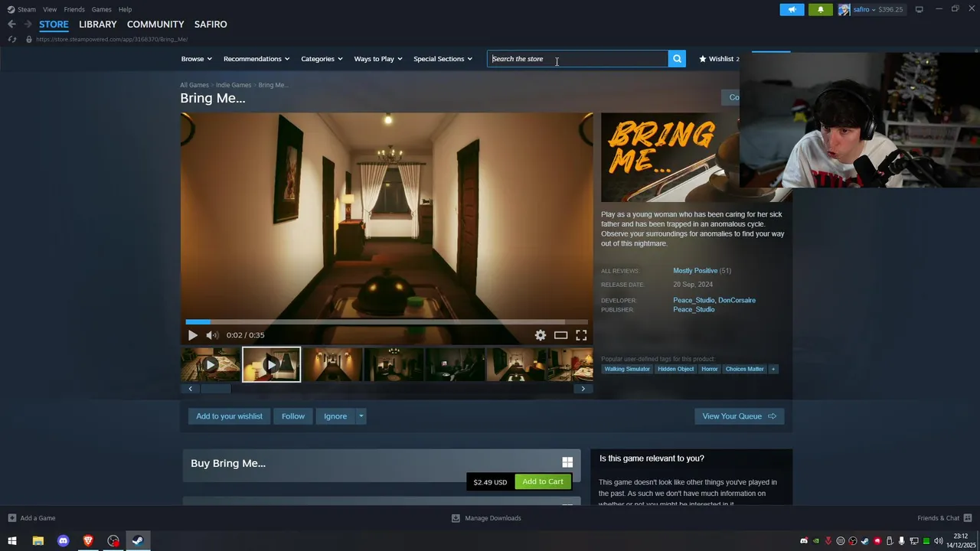The image size is (980, 551).
Task: Seek on the video progress bar
Action: point(387,322)
